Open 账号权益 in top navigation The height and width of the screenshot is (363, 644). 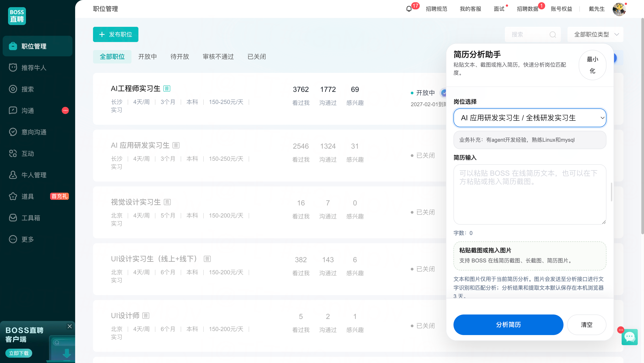pyautogui.click(x=561, y=9)
